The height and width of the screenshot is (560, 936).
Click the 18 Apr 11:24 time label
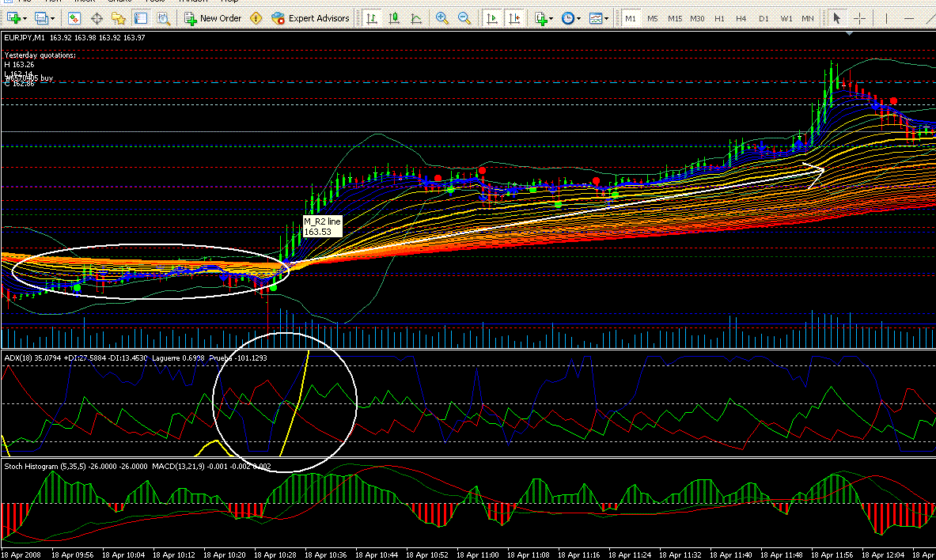[629, 554]
